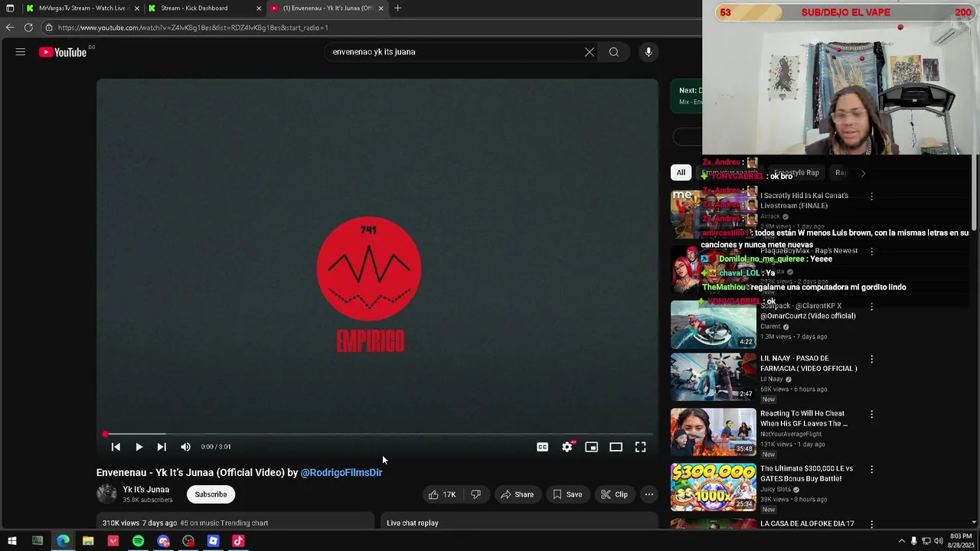Go back in the browser

click(10, 28)
